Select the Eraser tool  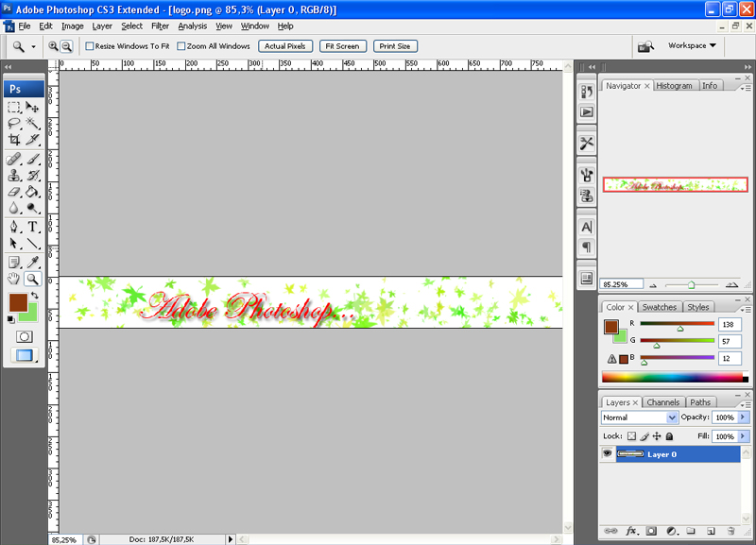point(14,192)
